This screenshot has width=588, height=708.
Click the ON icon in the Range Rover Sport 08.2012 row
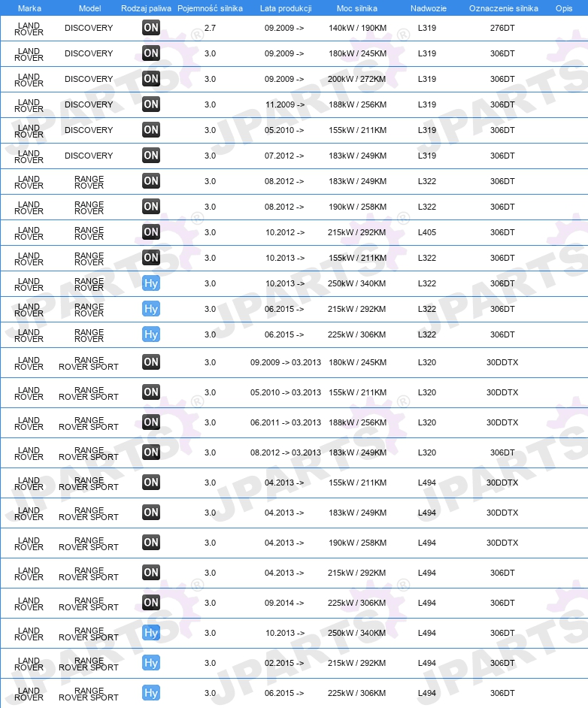pos(151,452)
